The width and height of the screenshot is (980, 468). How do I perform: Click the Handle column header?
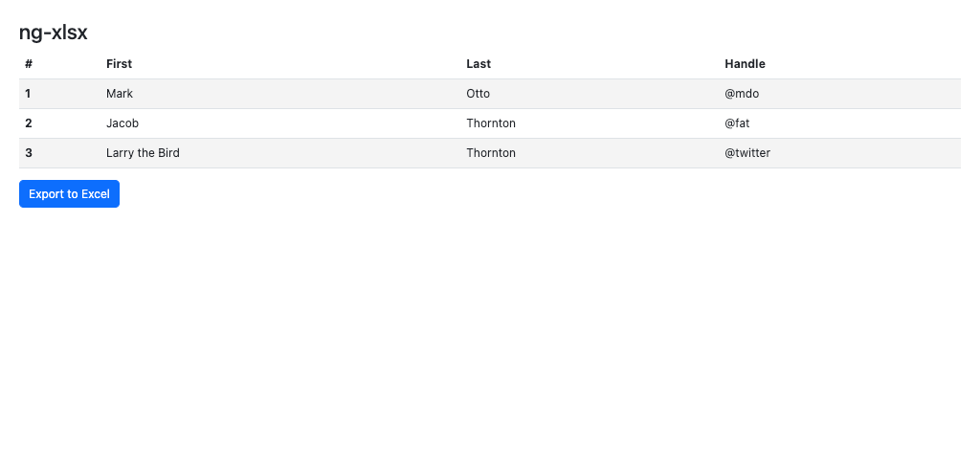point(745,64)
